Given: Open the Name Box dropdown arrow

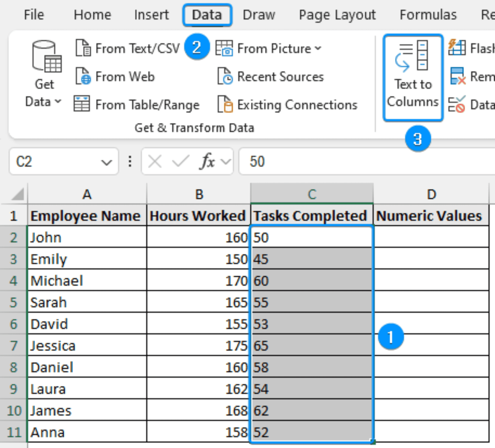Looking at the screenshot, I should tap(106, 162).
